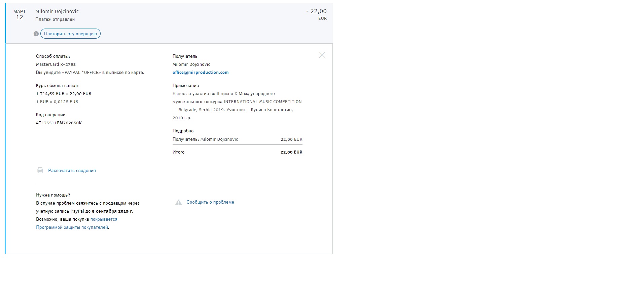Click the printer icon
The width and height of the screenshot is (644, 297).
[40, 170]
